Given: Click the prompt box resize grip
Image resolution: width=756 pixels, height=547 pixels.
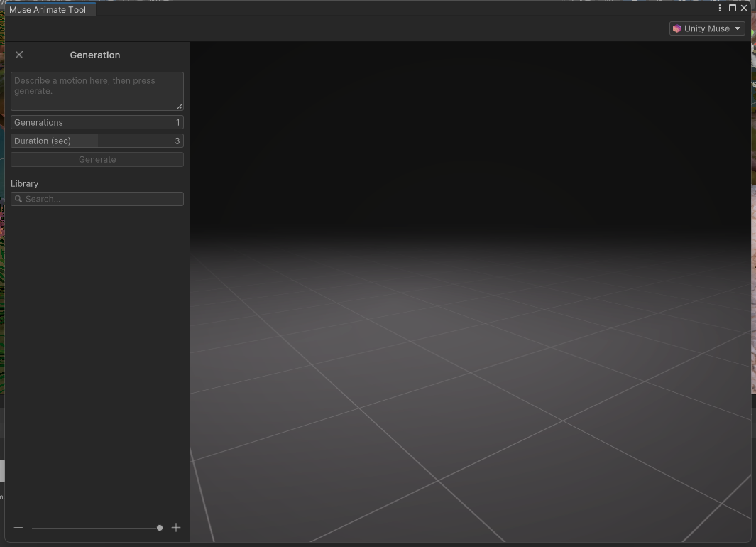Looking at the screenshot, I should [179, 107].
